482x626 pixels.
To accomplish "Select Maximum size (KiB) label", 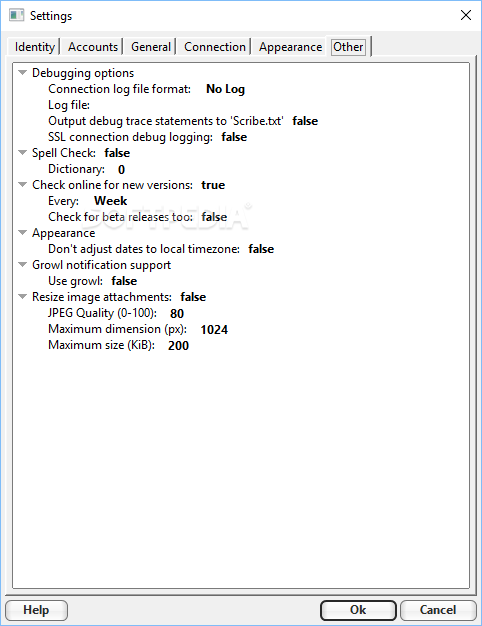I will 101,345.
